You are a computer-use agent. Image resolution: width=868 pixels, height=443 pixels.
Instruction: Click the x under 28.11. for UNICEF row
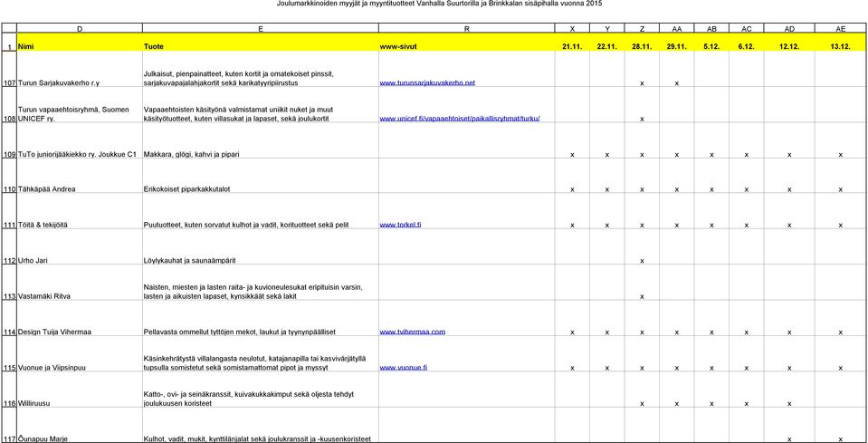[642, 120]
